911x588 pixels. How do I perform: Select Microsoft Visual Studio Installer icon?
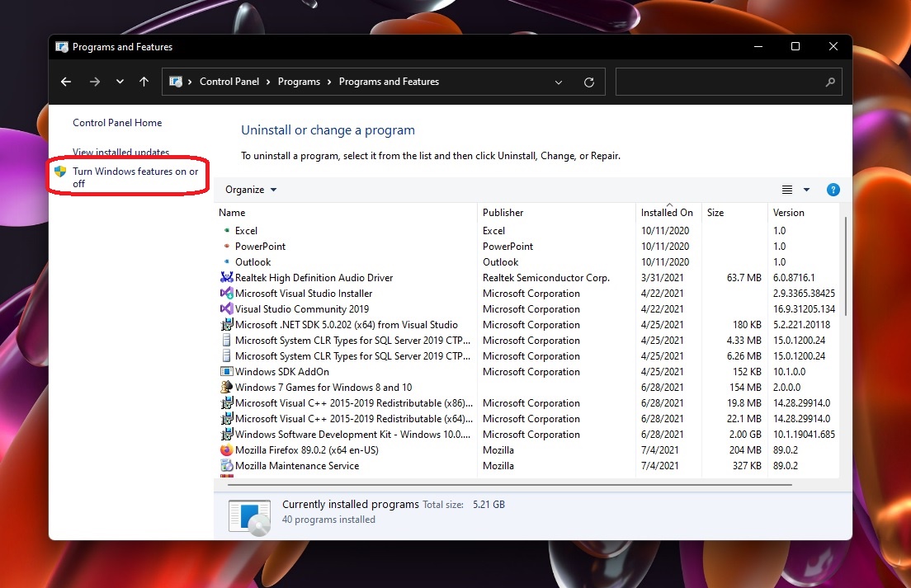pyautogui.click(x=227, y=293)
